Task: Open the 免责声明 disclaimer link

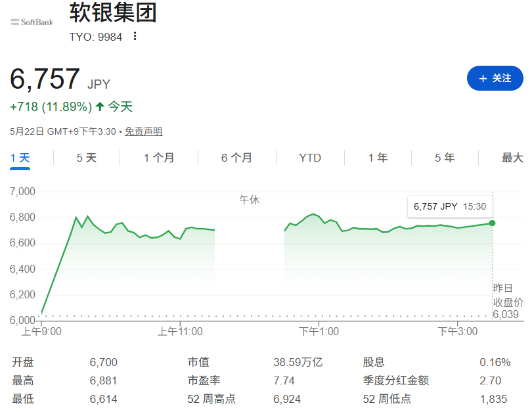Action: [x=144, y=131]
